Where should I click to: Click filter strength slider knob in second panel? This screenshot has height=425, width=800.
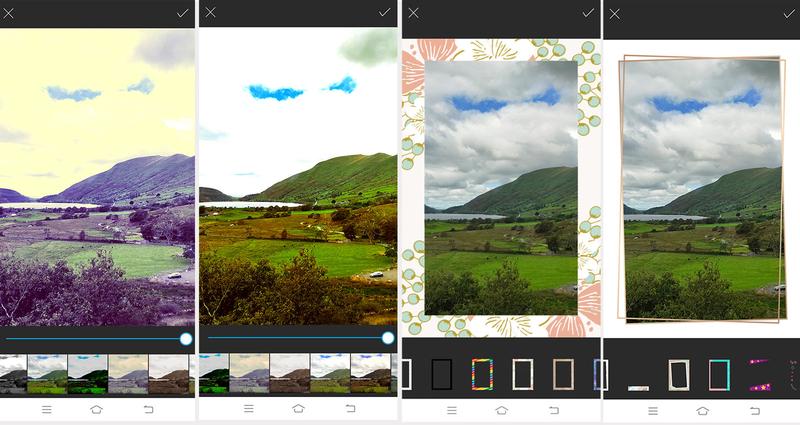point(388,339)
